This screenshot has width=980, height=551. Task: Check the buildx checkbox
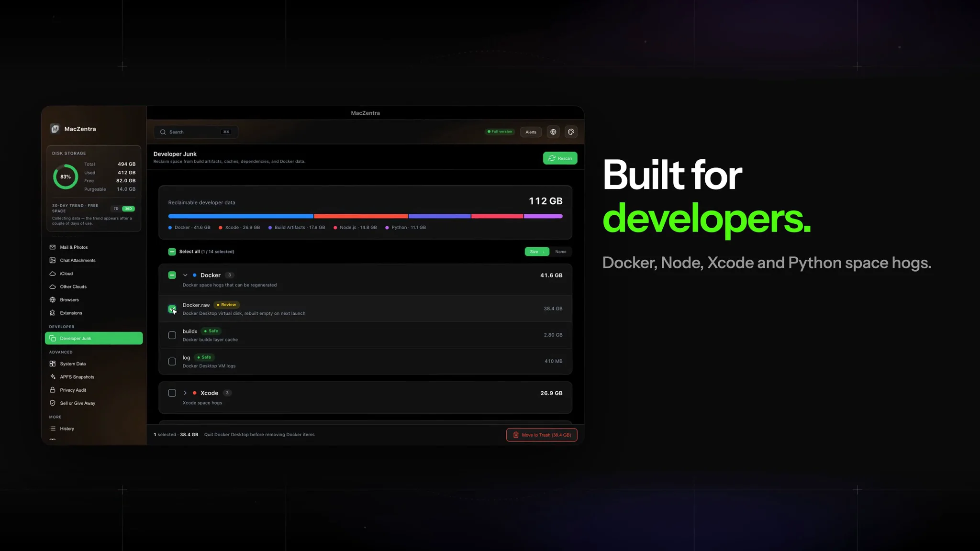(x=172, y=335)
